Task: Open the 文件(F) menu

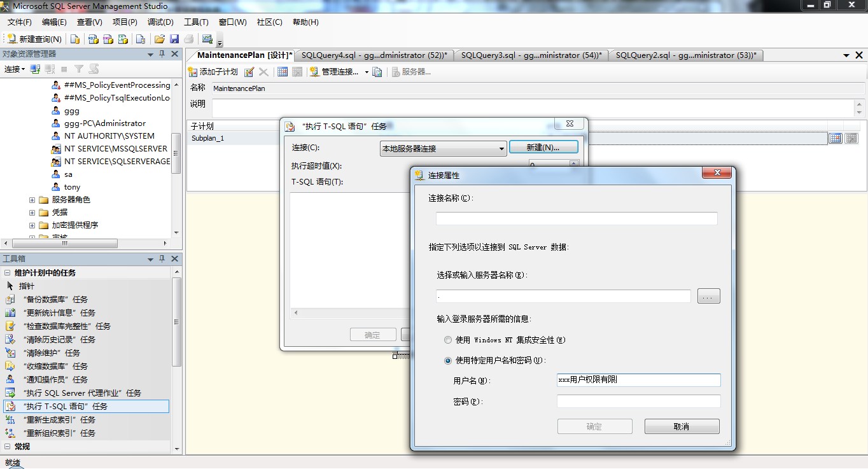Action: [x=20, y=22]
